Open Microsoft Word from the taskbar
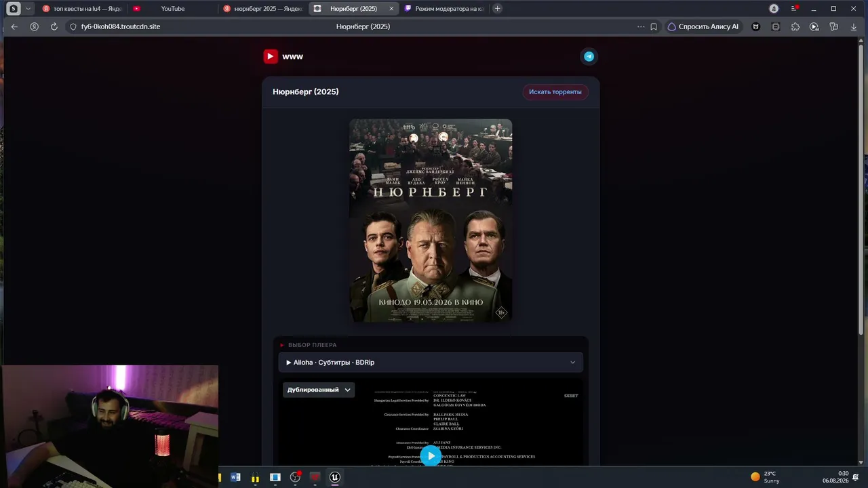 tap(235, 477)
